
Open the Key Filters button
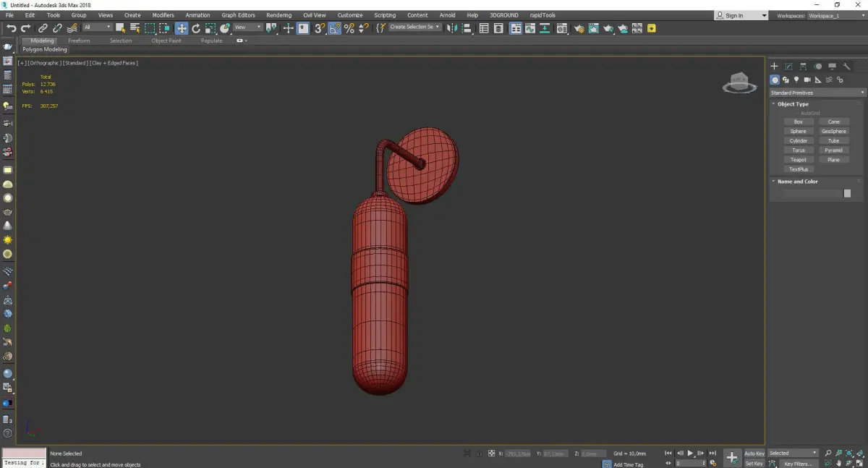(798, 464)
